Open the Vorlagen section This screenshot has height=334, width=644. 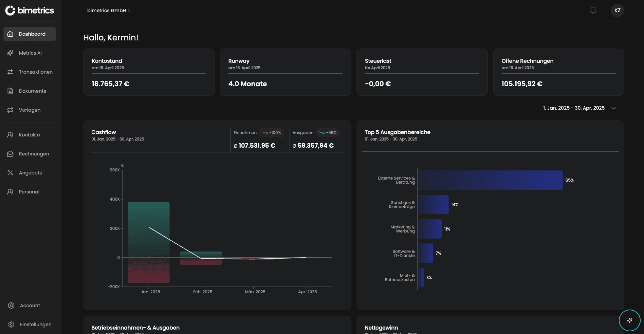point(10,110)
